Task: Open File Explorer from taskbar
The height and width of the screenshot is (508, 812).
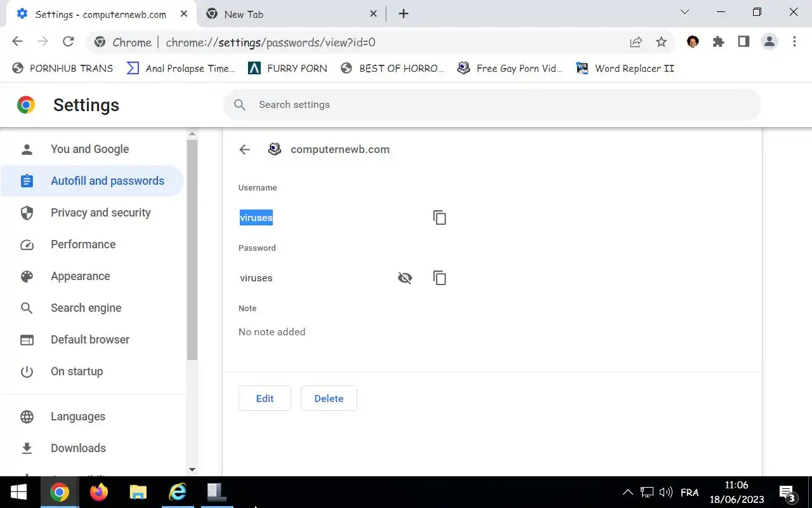Action: pos(138,492)
